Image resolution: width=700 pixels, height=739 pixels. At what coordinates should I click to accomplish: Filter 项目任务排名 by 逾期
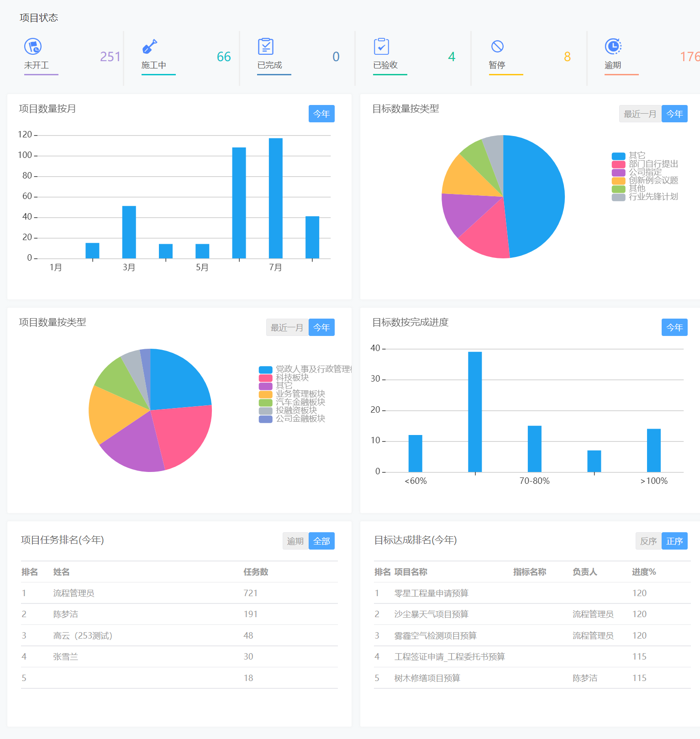pos(295,541)
